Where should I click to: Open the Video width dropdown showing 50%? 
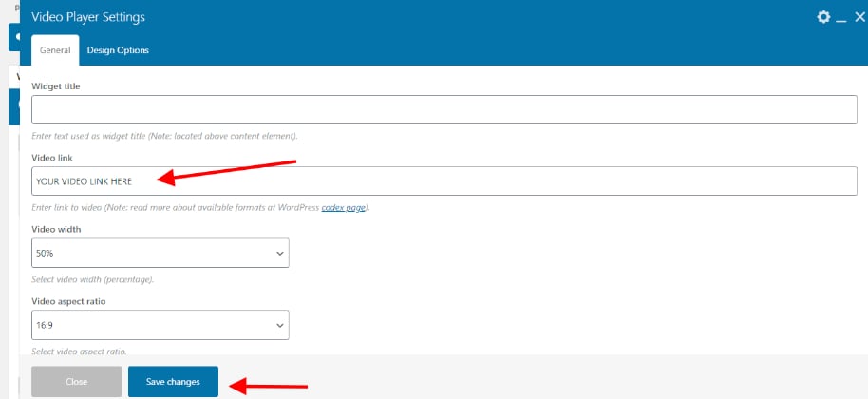[x=160, y=253]
